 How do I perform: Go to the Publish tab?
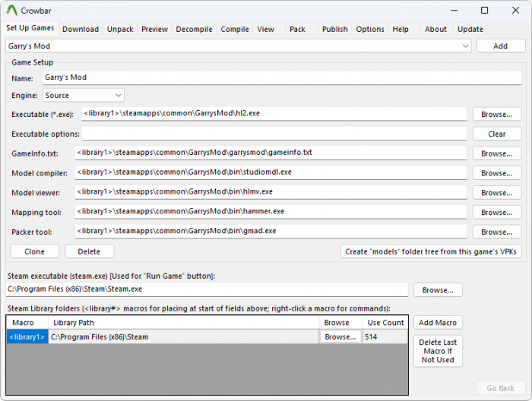point(334,30)
